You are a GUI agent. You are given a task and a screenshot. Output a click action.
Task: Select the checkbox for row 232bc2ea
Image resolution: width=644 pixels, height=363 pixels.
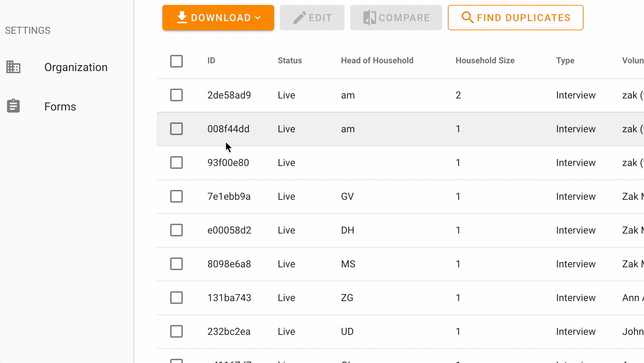176,331
